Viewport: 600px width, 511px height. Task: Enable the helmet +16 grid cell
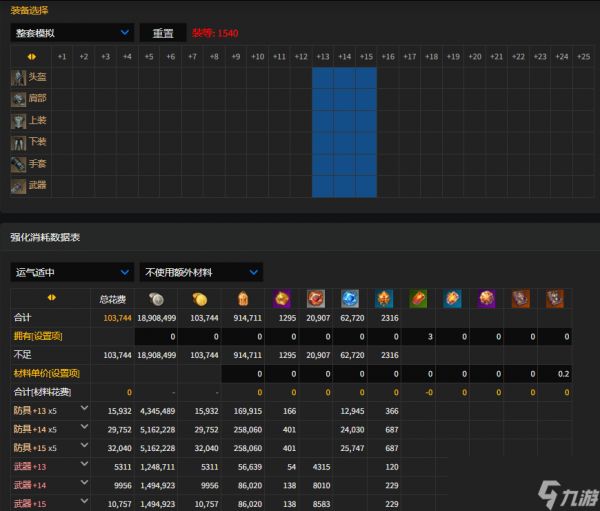(x=387, y=77)
